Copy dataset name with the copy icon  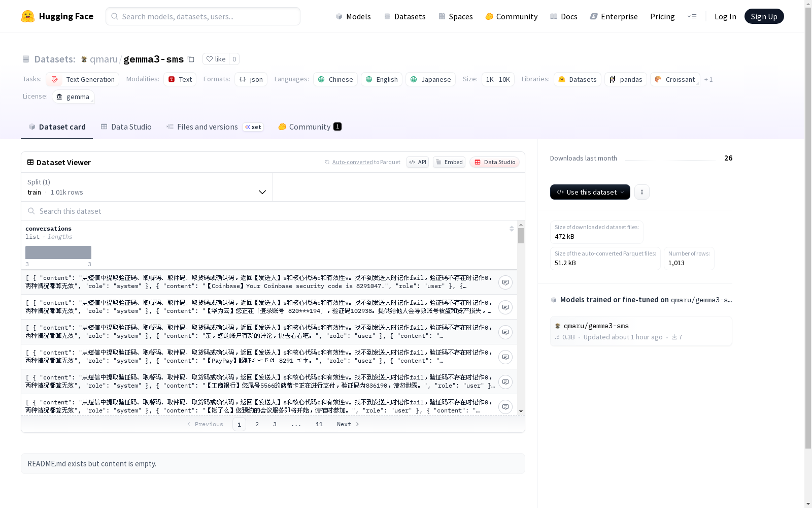[191, 59]
